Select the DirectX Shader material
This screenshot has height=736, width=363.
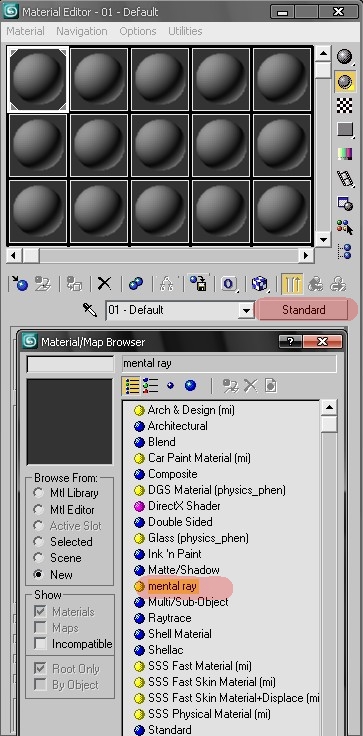[184, 506]
